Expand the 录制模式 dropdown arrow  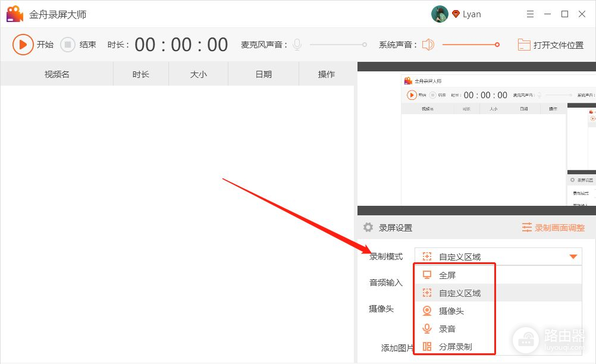[573, 257]
